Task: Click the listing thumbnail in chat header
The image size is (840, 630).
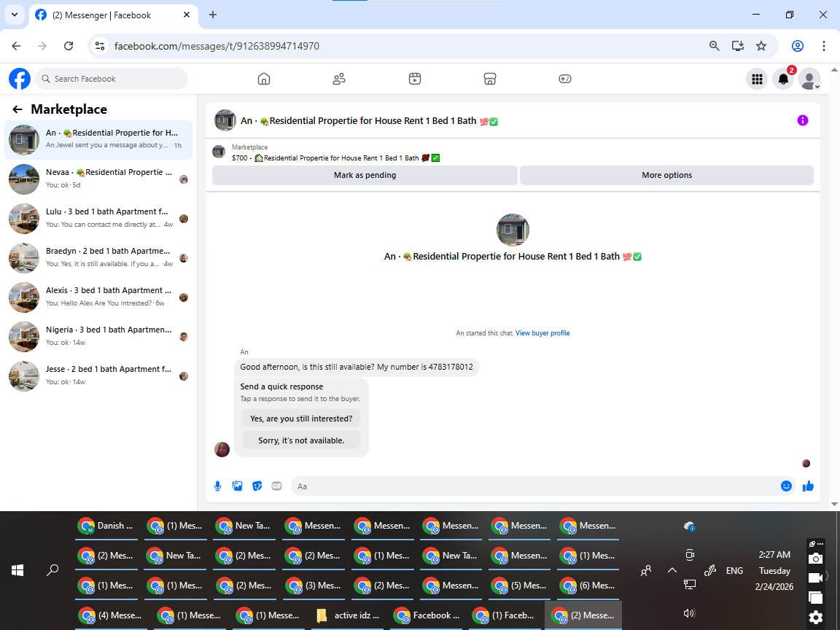Action: (x=225, y=120)
